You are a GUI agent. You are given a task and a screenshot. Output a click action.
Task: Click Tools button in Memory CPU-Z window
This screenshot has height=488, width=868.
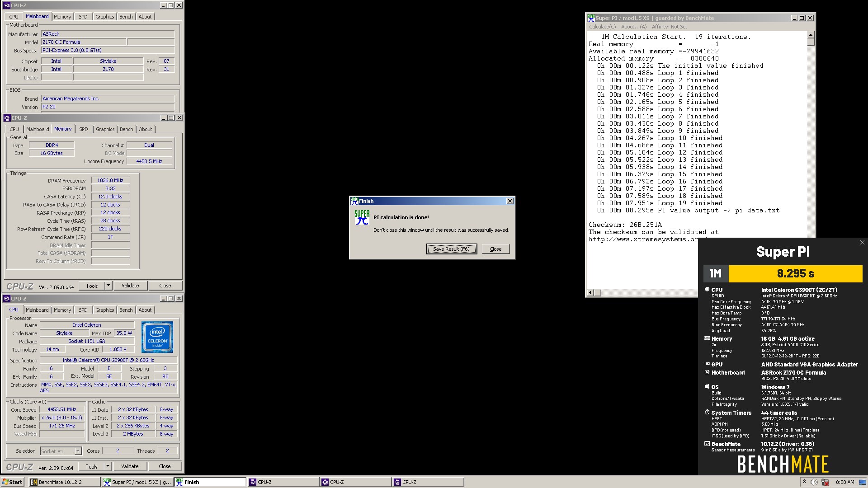[x=92, y=286]
